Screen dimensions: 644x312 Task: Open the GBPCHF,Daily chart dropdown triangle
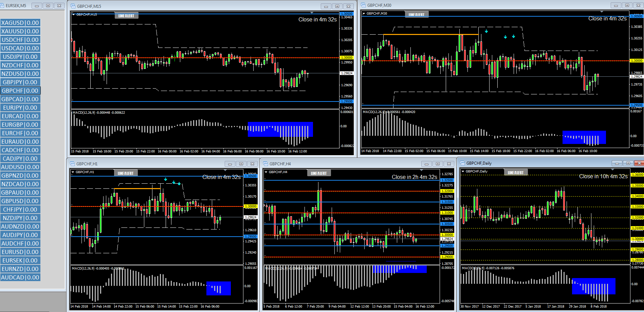[x=463, y=171]
